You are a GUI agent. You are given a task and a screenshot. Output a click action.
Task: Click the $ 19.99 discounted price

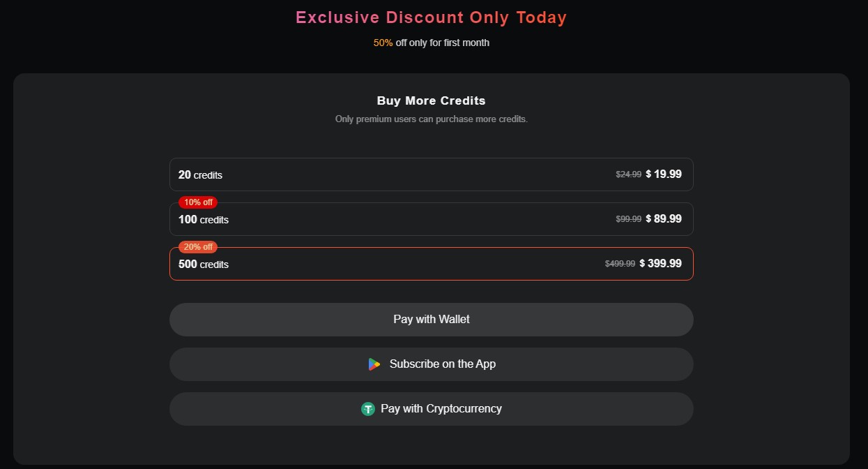point(664,174)
